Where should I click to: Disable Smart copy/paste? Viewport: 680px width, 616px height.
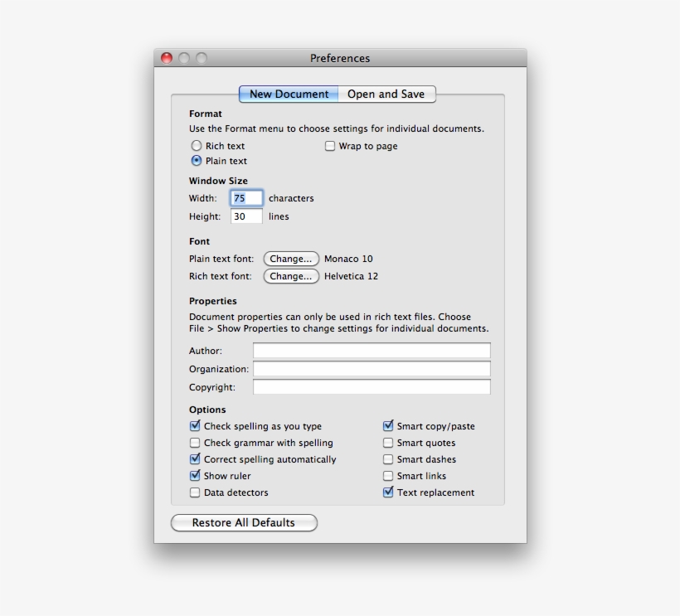click(x=387, y=425)
